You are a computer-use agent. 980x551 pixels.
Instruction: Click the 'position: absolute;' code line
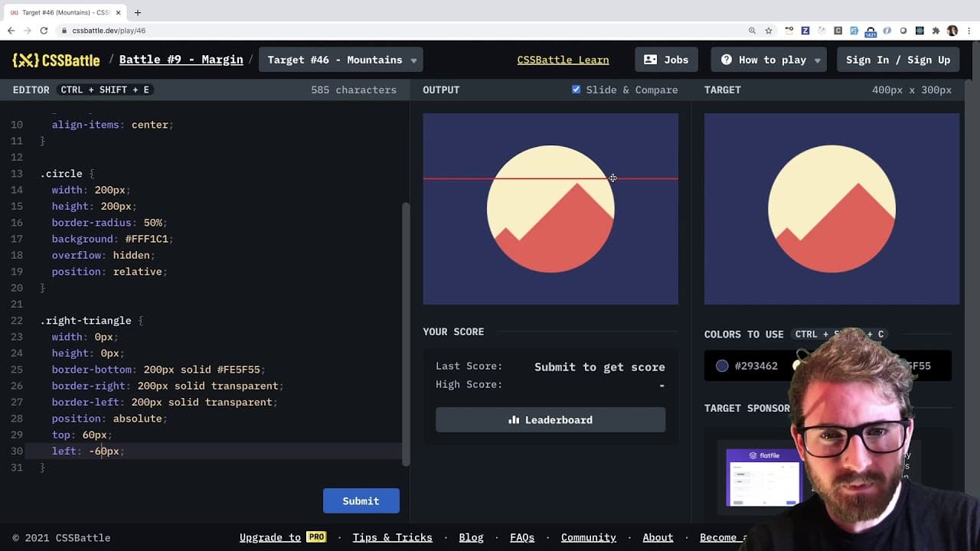109,419
